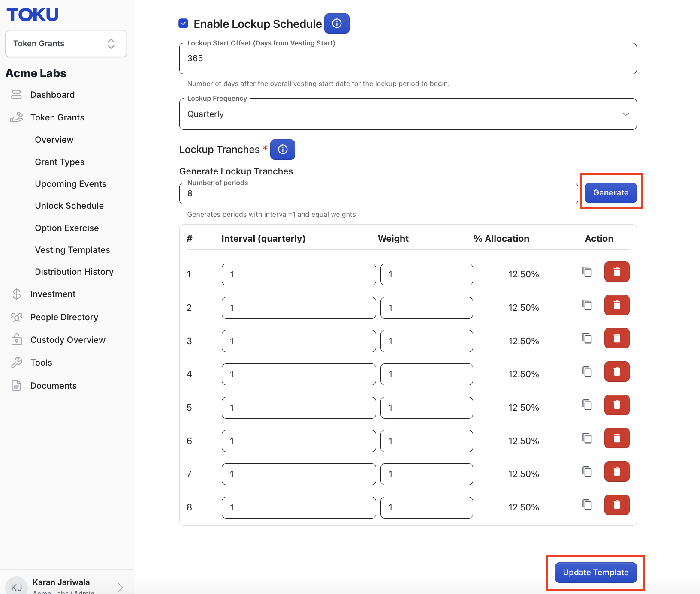Click the People Directory icon
The image size is (700, 594).
tap(17, 317)
